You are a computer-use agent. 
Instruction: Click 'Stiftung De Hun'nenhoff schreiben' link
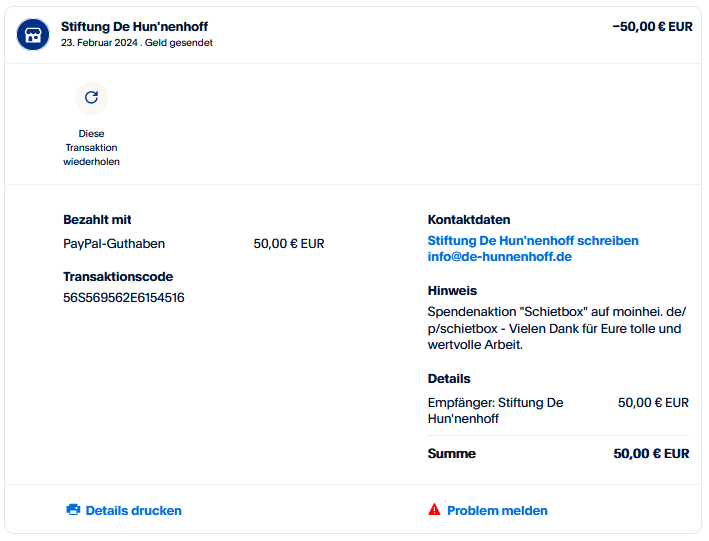click(533, 241)
